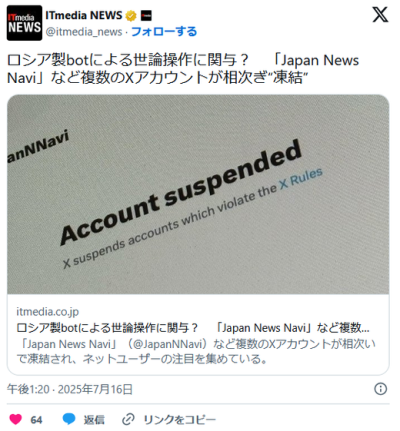
Task: Click the chain link copy icon
Action: pyautogui.click(x=128, y=419)
